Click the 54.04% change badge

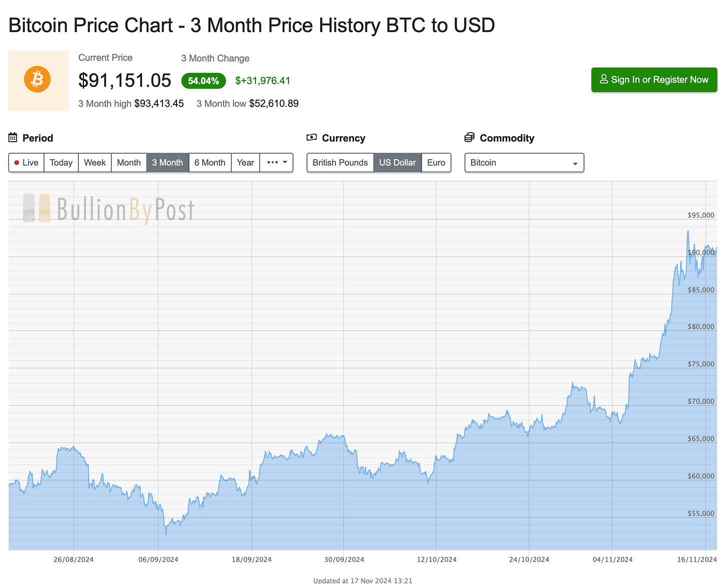tap(203, 81)
